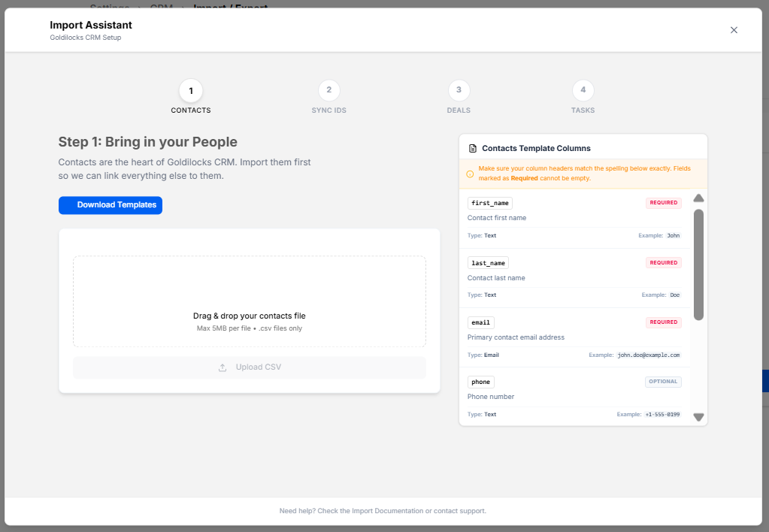
Task: Click the OPTIONAL badge for phone
Action: 663,382
